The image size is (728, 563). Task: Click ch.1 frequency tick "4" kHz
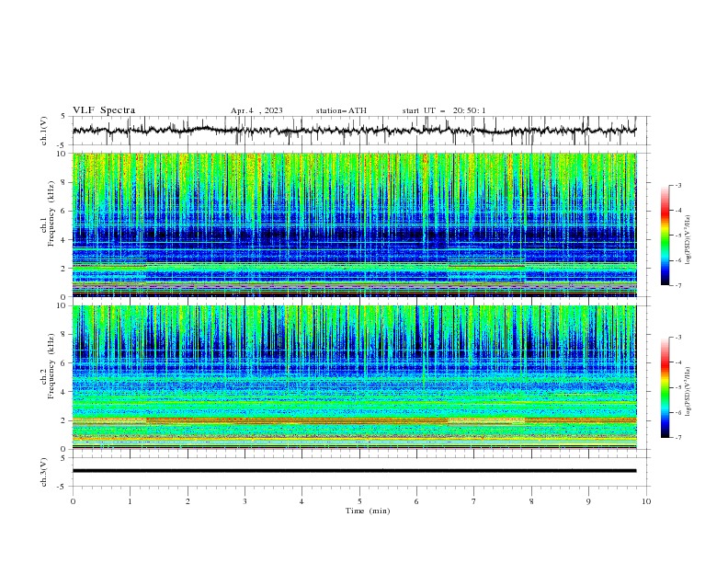(63, 240)
